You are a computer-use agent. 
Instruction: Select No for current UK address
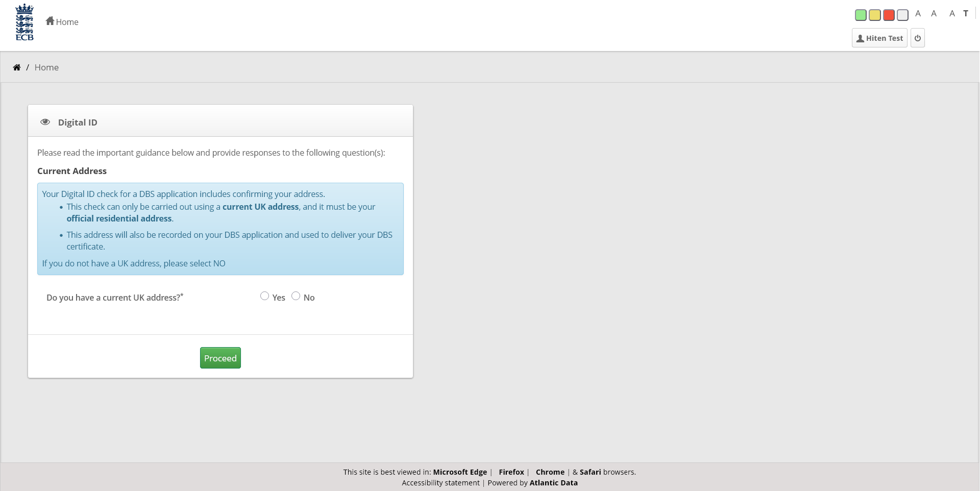pos(296,296)
